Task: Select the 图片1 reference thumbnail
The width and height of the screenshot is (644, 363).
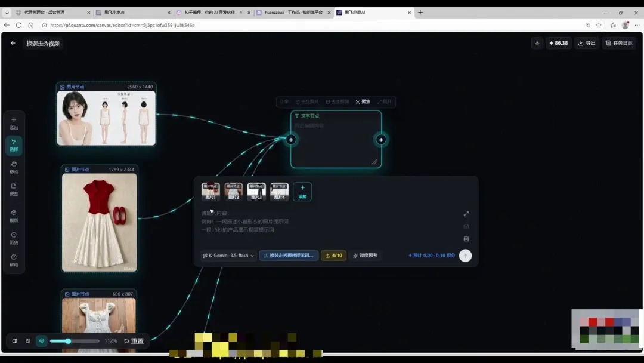Action: (210, 192)
